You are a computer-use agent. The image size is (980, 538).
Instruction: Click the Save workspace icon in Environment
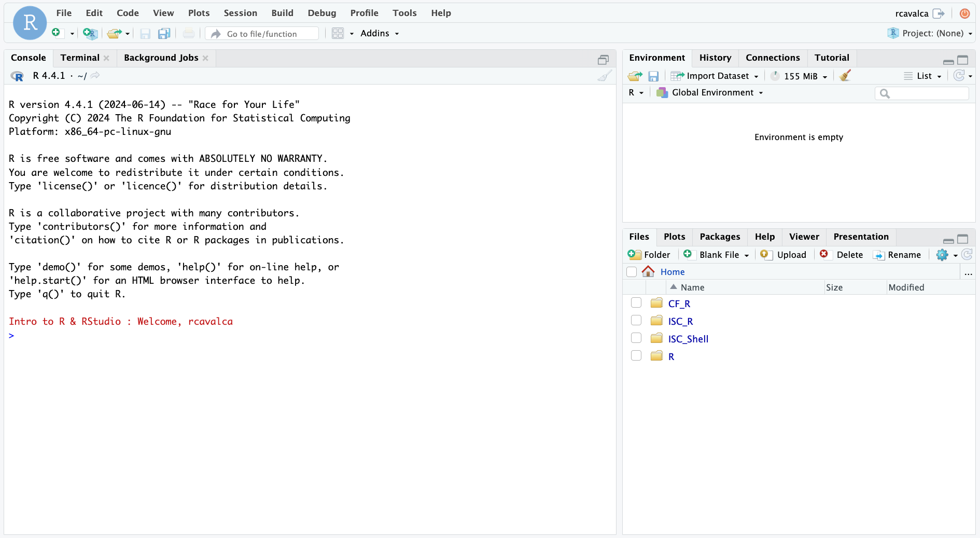pyautogui.click(x=653, y=76)
